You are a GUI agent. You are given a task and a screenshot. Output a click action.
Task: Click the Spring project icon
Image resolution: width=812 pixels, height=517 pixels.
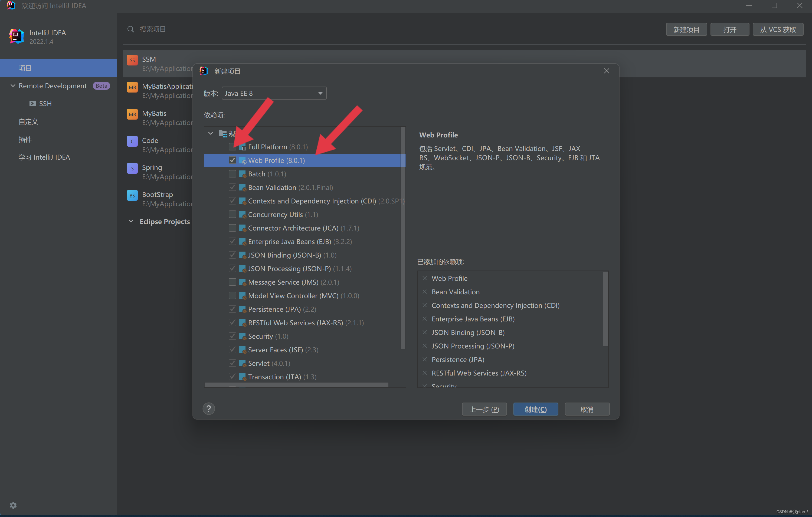(x=132, y=169)
